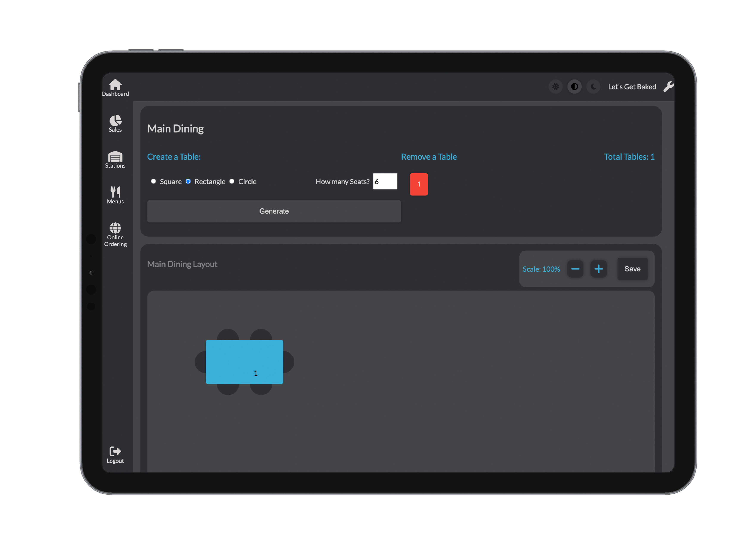Select half-contrast theme icon
756x534 pixels.
[x=574, y=87]
